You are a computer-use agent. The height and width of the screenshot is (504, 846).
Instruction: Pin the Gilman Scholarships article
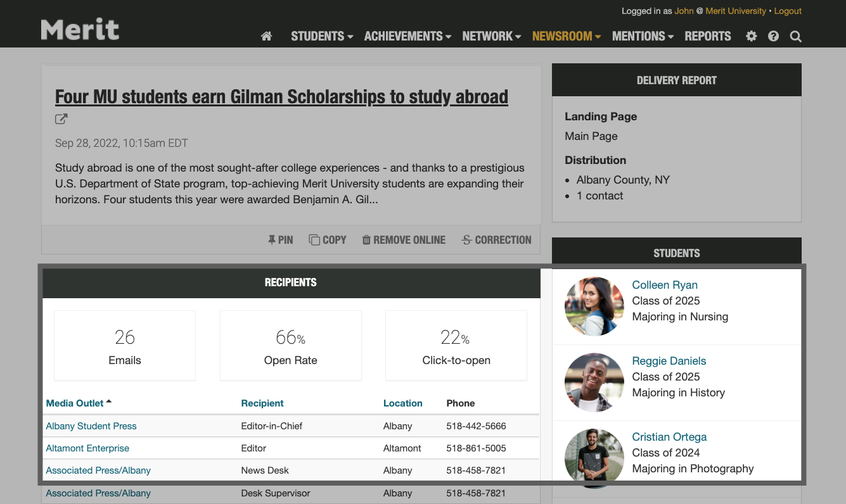pyautogui.click(x=280, y=239)
